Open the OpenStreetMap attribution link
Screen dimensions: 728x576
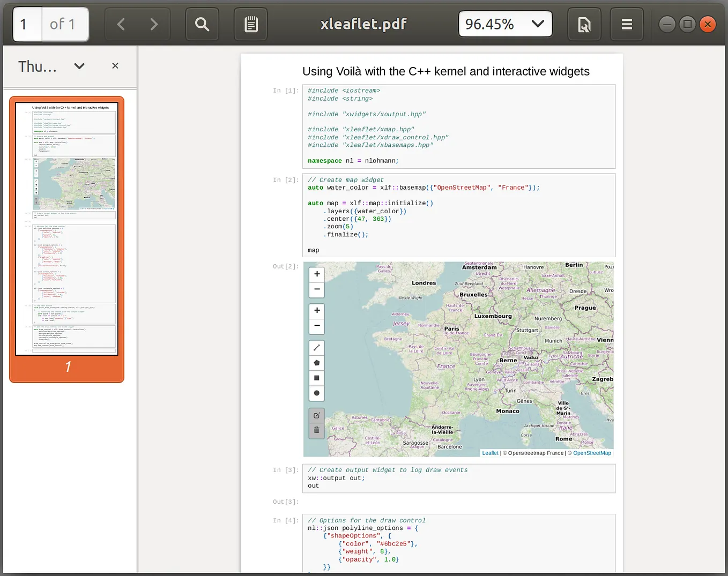coord(592,453)
